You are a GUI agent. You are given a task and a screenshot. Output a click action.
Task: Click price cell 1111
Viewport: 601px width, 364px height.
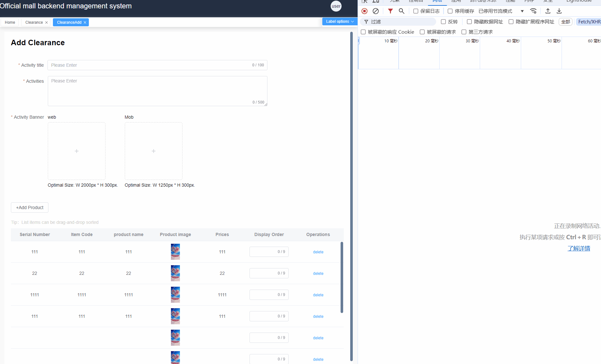[222, 295]
